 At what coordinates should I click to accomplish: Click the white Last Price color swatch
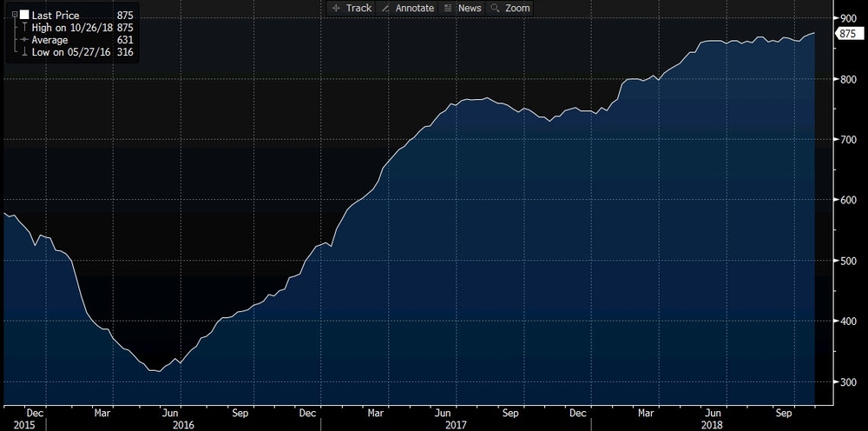click(x=23, y=16)
